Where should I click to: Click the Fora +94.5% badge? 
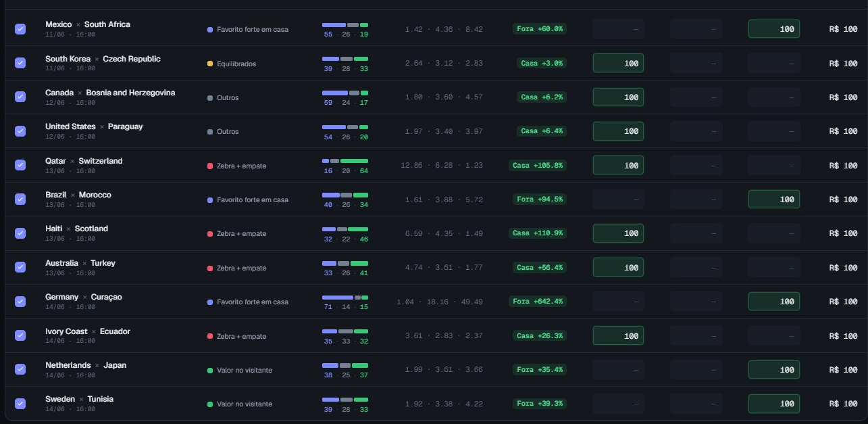pos(539,199)
